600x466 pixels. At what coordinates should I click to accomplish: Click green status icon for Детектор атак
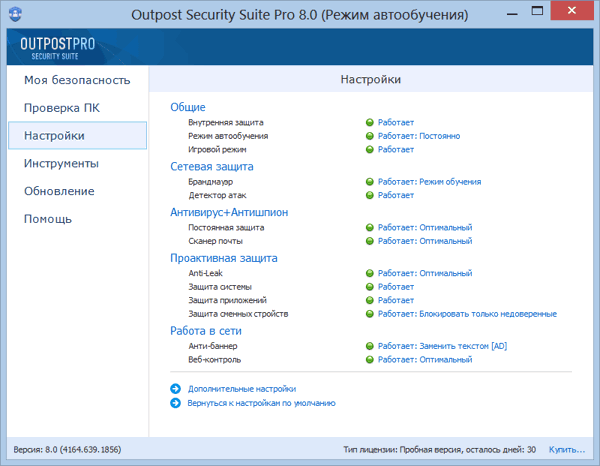[369, 196]
